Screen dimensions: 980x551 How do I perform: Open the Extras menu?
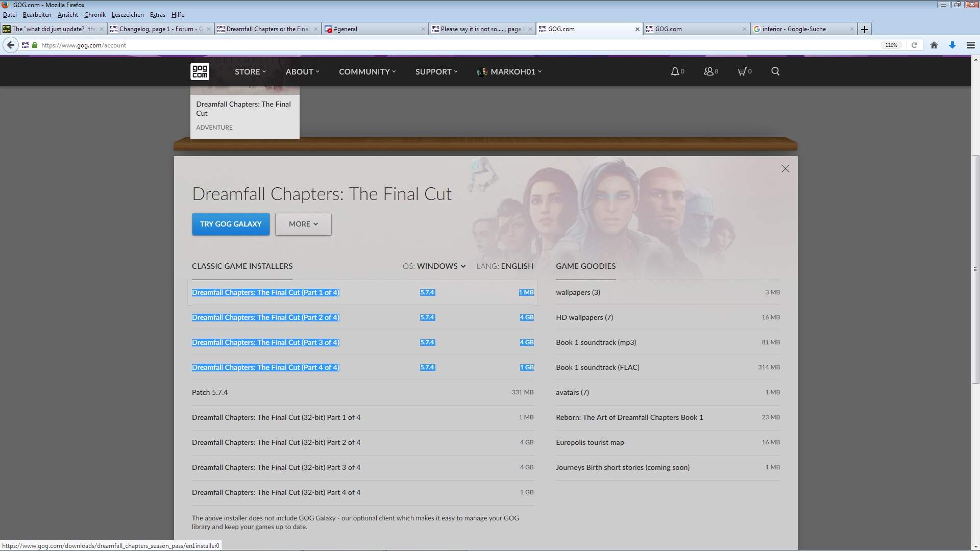pyautogui.click(x=157, y=15)
